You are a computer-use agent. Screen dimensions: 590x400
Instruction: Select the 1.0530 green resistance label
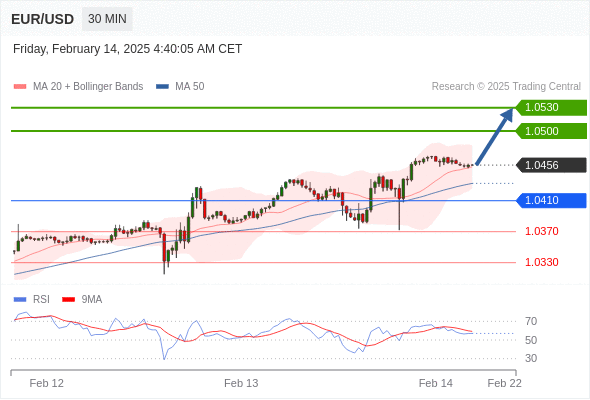[x=550, y=108]
